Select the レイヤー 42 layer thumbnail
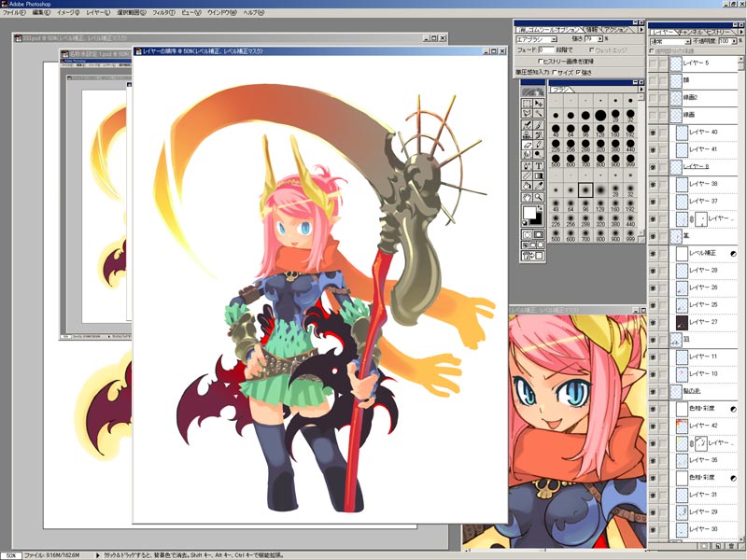The image size is (747, 560). (682, 426)
